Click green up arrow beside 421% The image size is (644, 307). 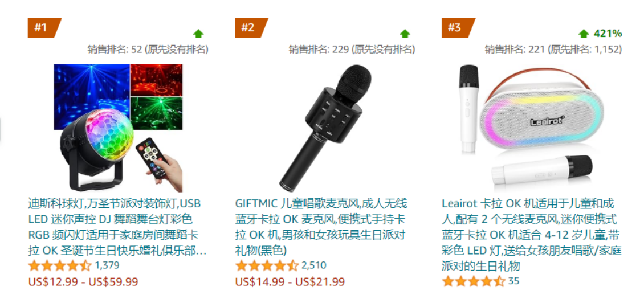[x=584, y=34]
